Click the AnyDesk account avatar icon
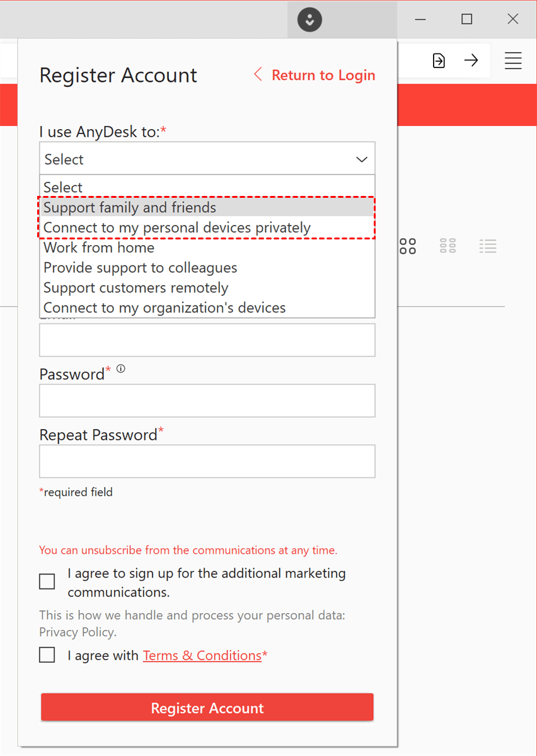 point(309,20)
